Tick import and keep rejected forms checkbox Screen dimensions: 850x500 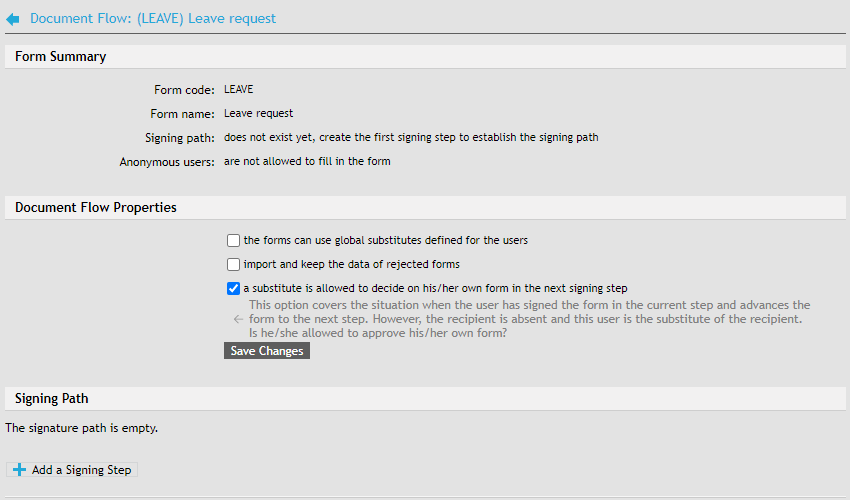click(x=233, y=265)
